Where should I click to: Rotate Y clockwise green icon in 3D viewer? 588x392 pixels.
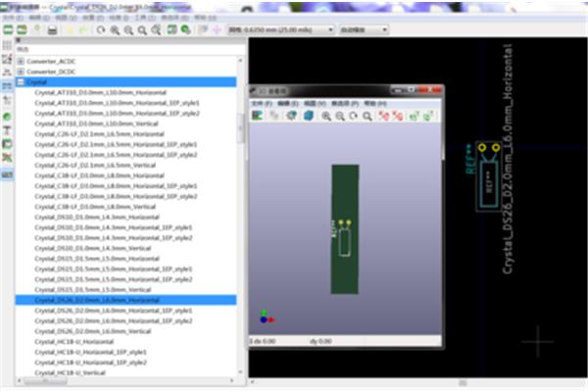(414, 116)
